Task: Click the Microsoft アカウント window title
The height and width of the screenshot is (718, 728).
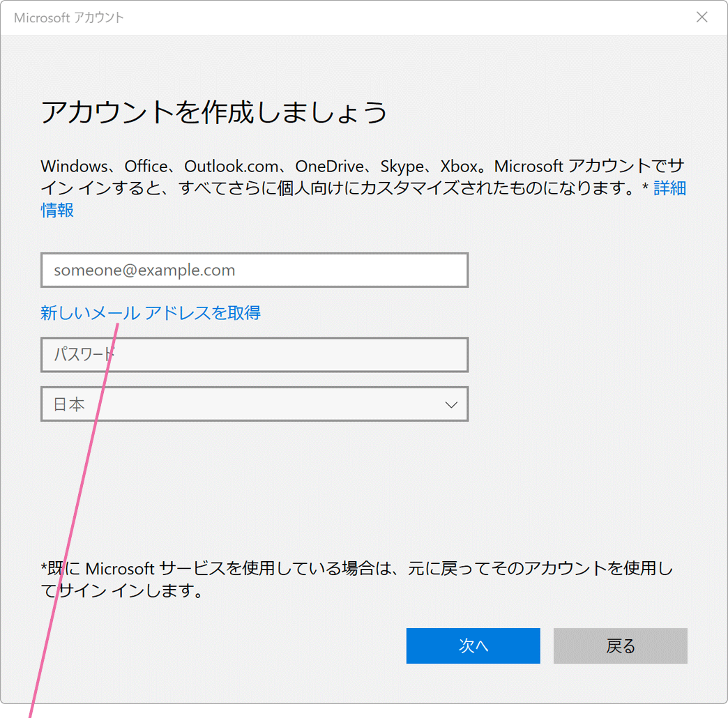Action: click(x=69, y=17)
